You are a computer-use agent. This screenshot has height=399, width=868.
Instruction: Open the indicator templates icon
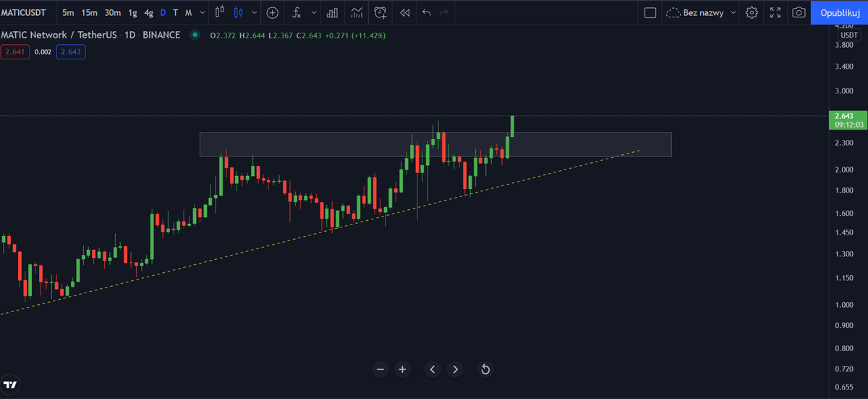coord(357,12)
